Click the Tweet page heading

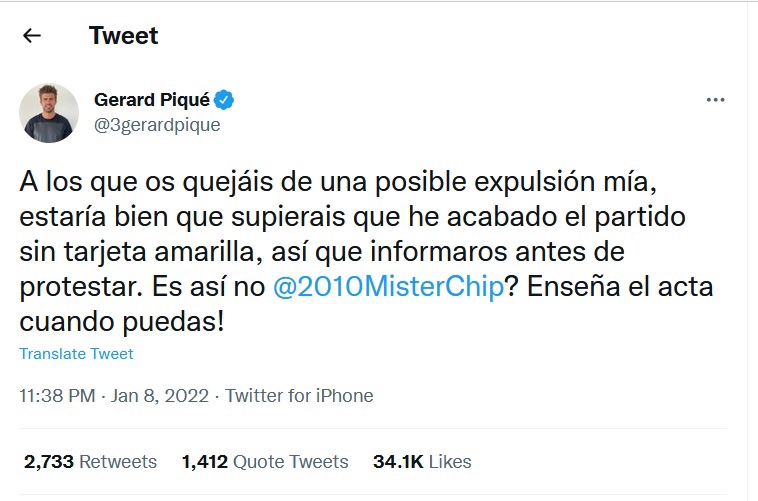(123, 36)
